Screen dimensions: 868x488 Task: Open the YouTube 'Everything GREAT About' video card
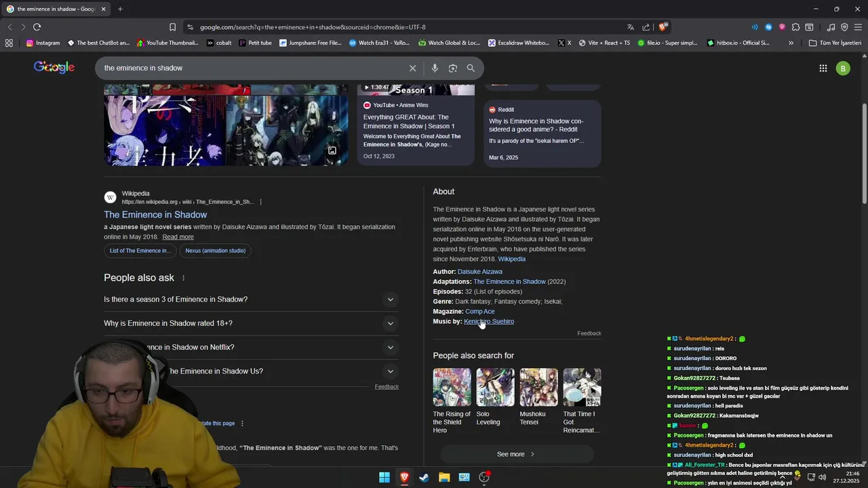coord(416,125)
